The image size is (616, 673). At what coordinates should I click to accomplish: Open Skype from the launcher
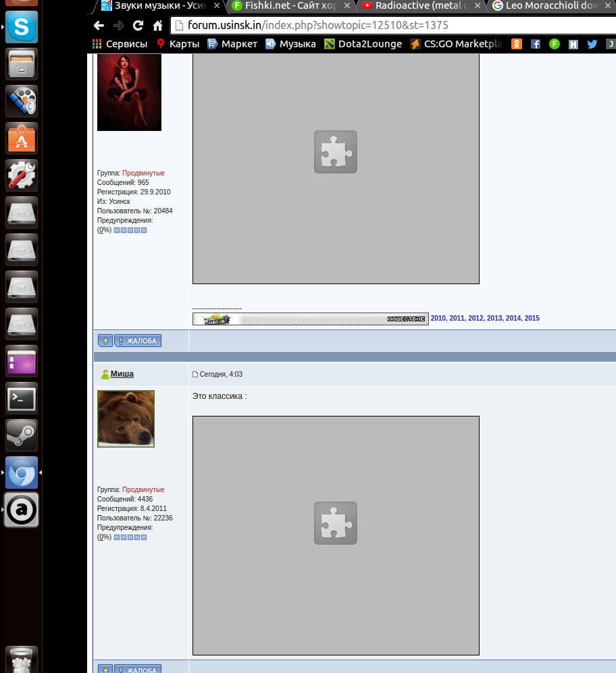pyautogui.click(x=22, y=28)
